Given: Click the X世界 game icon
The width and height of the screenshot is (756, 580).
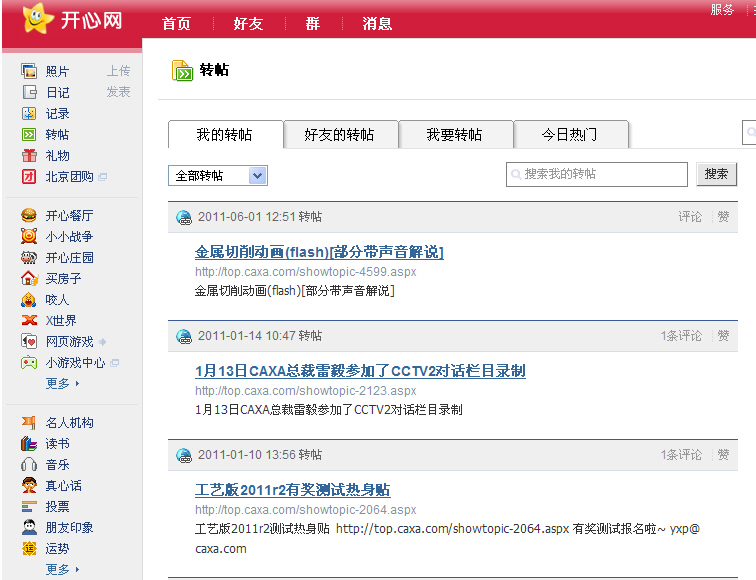Looking at the screenshot, I should pyautogui.click(x=29, y=320).
